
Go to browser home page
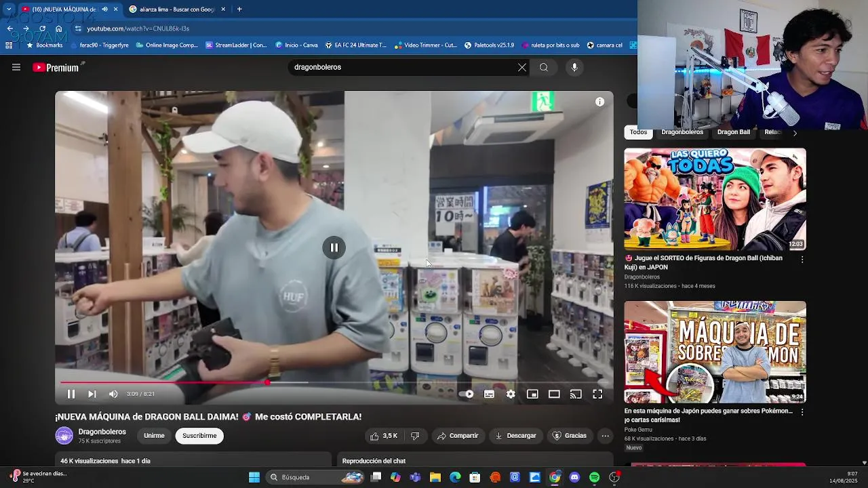coord(59,28)
